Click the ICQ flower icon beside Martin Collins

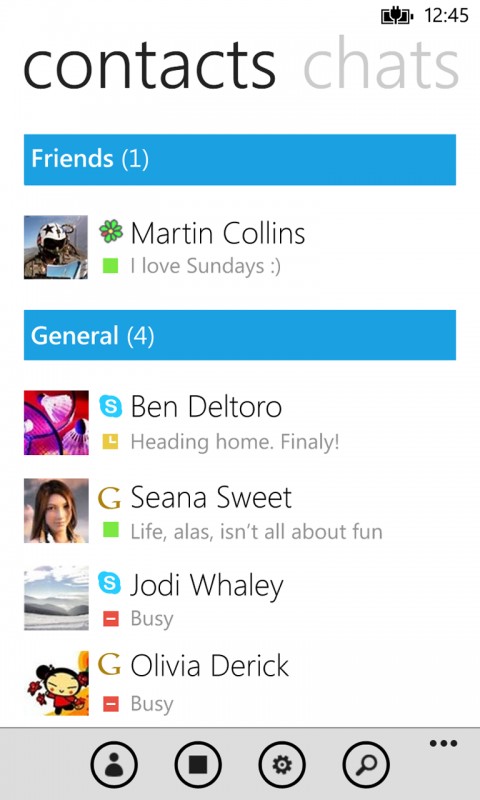111,232
